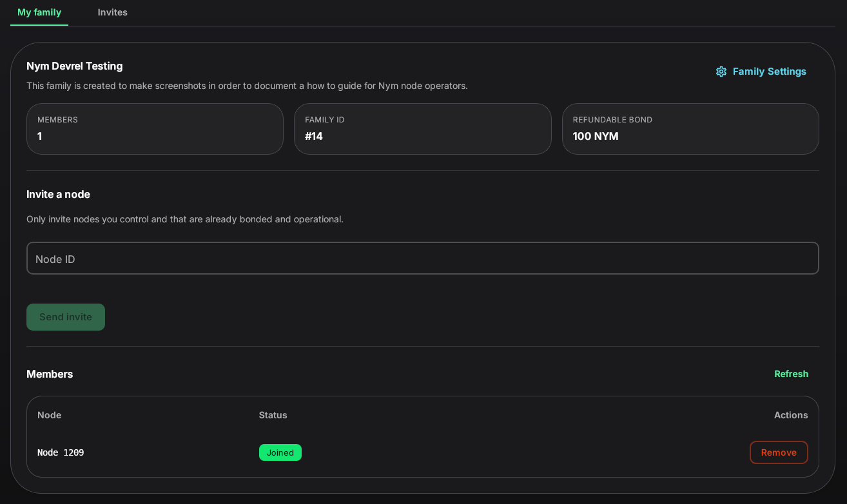Click the Nym Devrel Testing family title
Viewport: 847px width, 504px height.
point(75,66)
